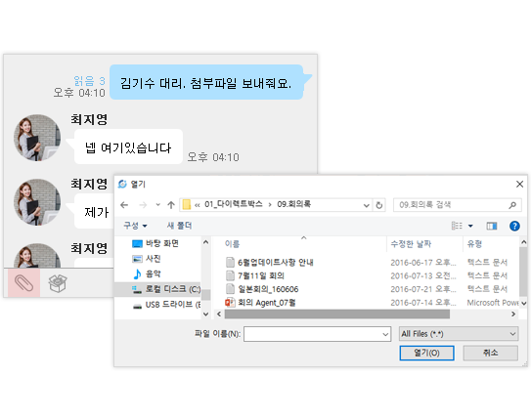Screen dimensions: 531x420
Task: Click the paperclip attach file icon
Action: tap(23, 283)
